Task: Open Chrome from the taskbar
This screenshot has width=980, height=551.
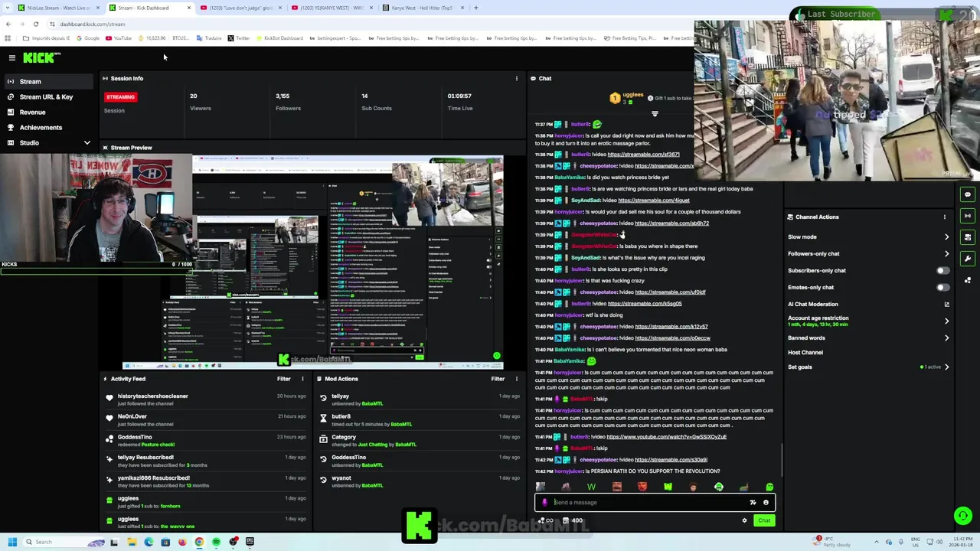Action: point(199,542)
